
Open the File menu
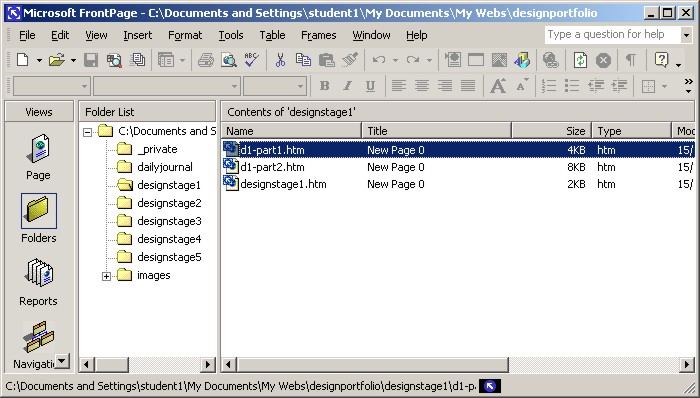point(27,35)
